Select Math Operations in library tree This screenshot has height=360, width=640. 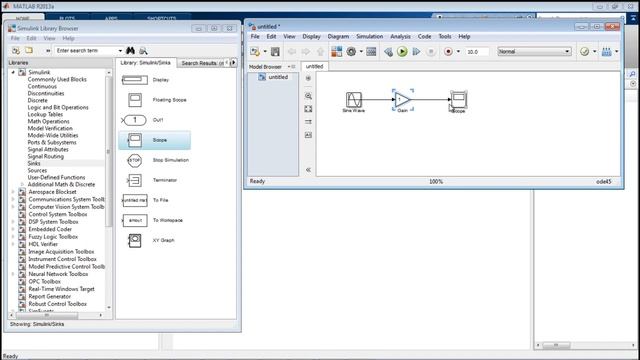tap(48, 122)
